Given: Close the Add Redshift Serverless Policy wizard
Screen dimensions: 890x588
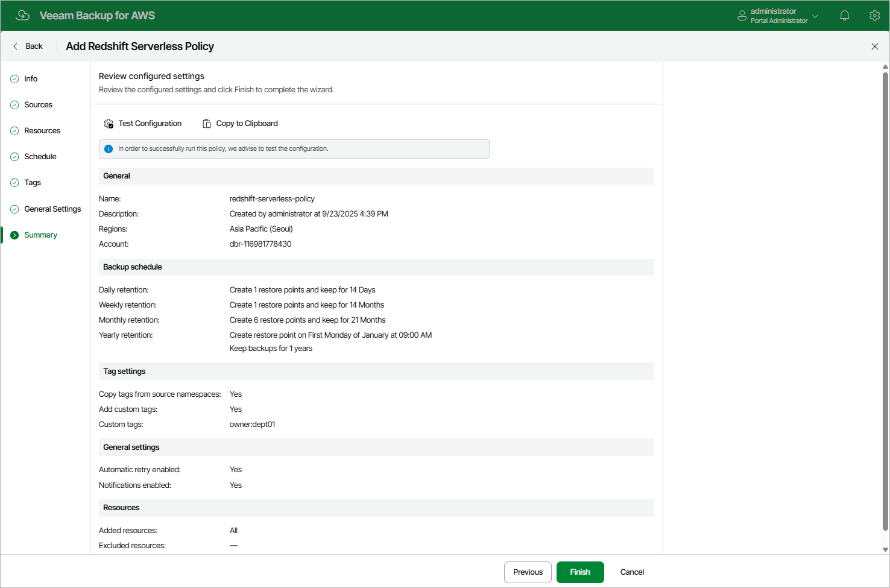Looking at the screenshot, I should [875, 46].
